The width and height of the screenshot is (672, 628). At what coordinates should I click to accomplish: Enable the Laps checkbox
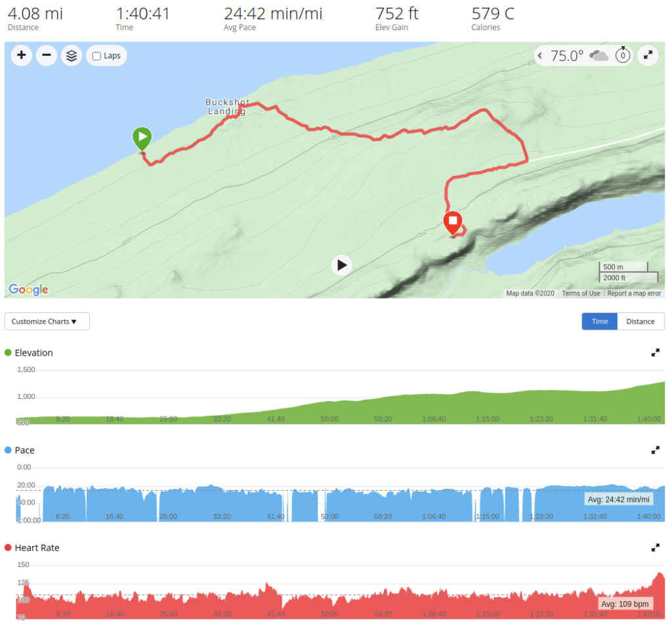pyautogui.click(x=97, y=56)
